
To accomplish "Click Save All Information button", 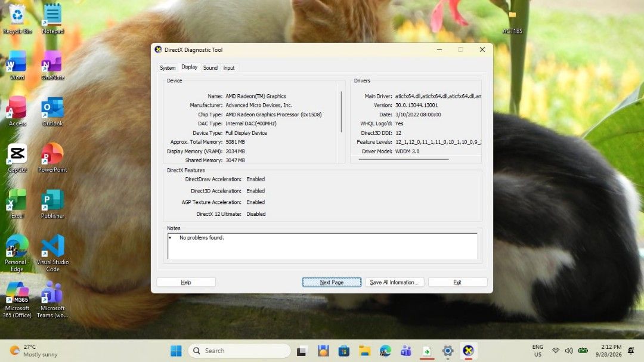I will click(394, 282).
